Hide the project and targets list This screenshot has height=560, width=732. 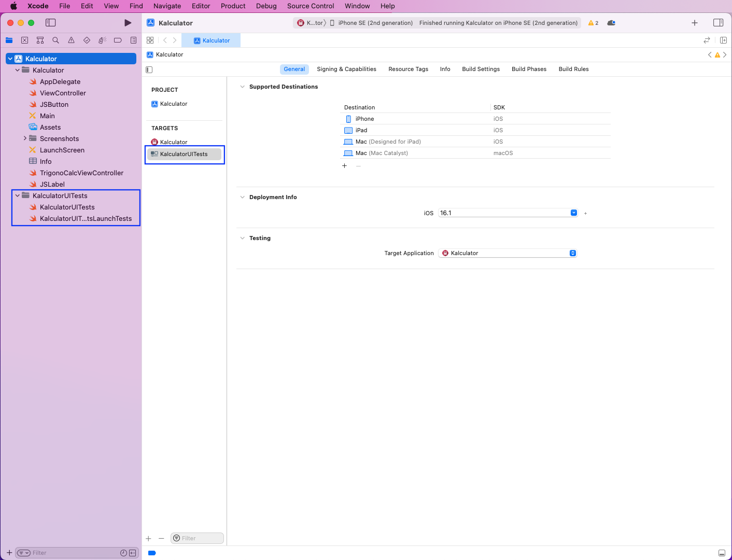pyautogui.click(x=149, y=69)
